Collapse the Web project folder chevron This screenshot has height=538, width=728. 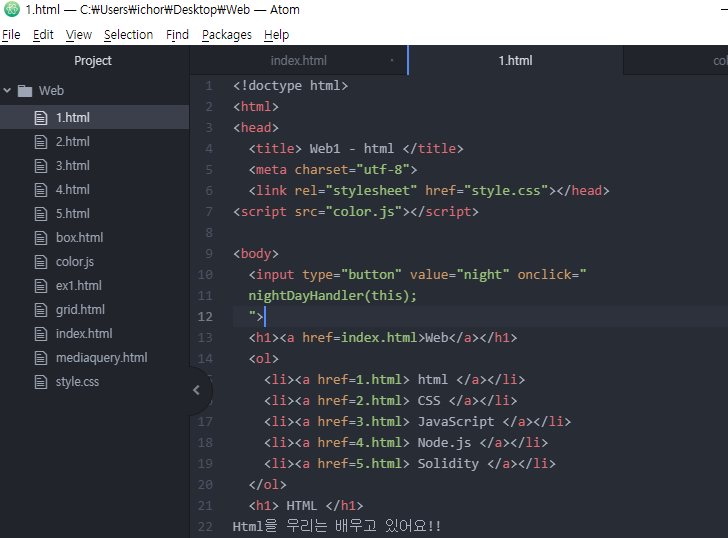click(7, 91)
